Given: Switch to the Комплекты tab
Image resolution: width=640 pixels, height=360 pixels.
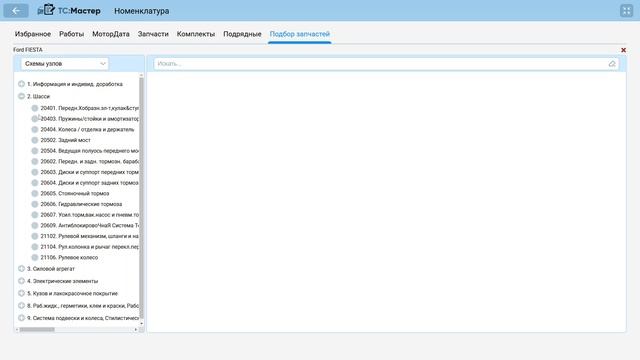Looking at the screenshot, I should click(196, 34).
